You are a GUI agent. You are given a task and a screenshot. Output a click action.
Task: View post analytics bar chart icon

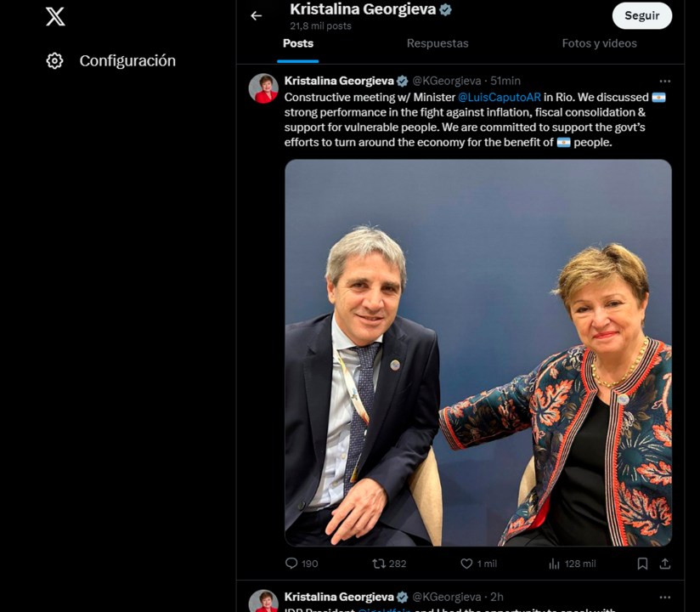coord(555,563)
